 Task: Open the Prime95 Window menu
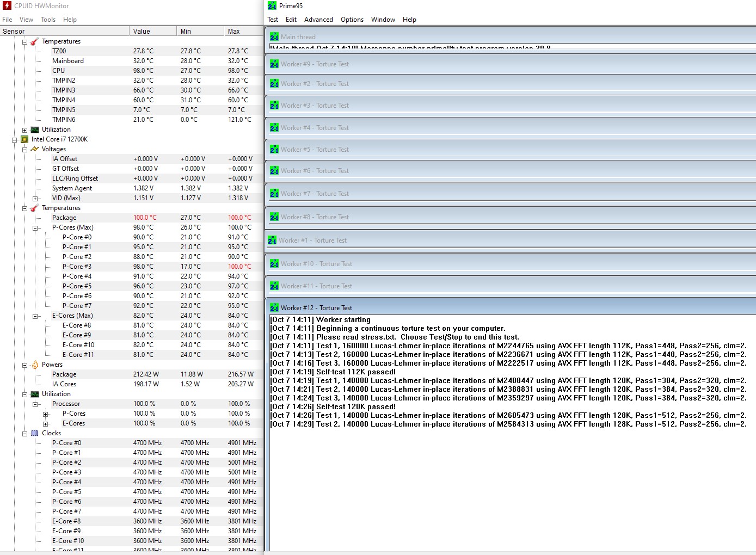(383, 20)
